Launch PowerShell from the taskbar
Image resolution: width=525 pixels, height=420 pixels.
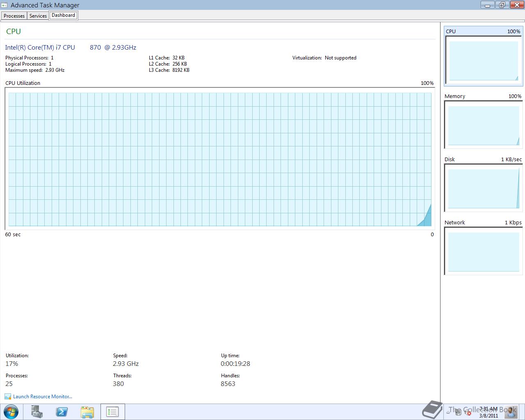point(62,412)
